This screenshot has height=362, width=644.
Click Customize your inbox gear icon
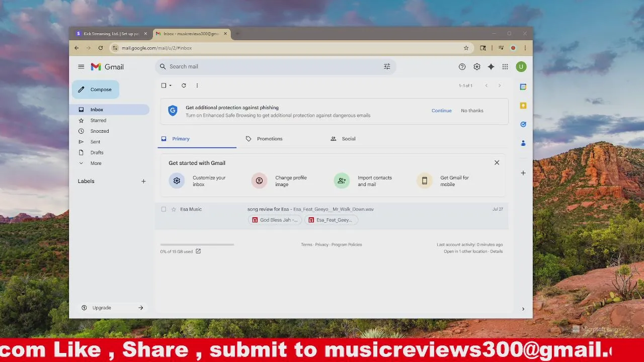(177, 181)
